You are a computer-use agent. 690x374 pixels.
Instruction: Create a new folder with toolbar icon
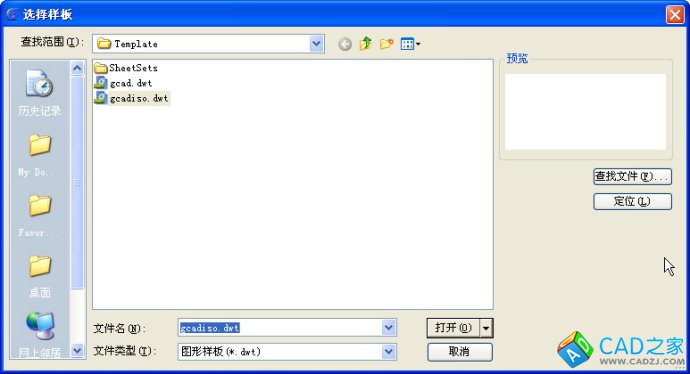(386, 44)
